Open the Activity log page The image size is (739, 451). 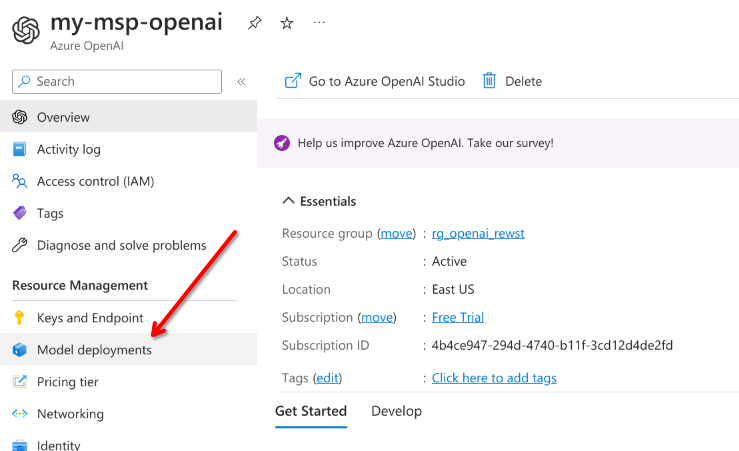click(68, 149)
